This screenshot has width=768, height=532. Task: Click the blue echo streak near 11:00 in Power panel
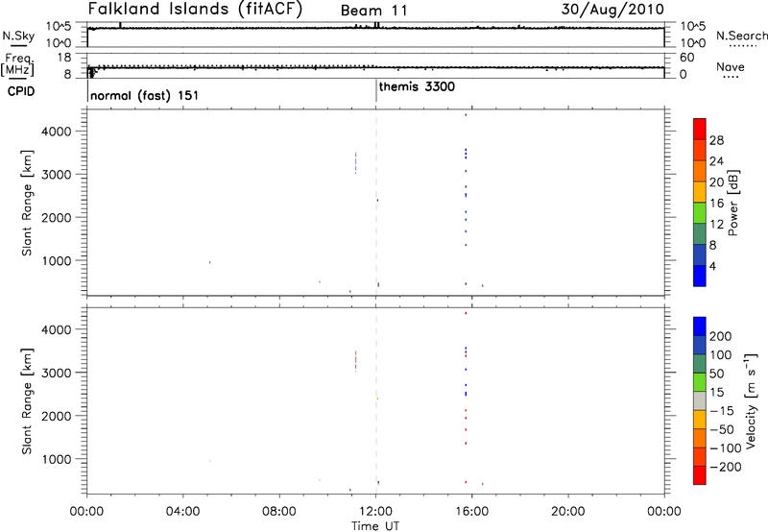coord(355,163)
